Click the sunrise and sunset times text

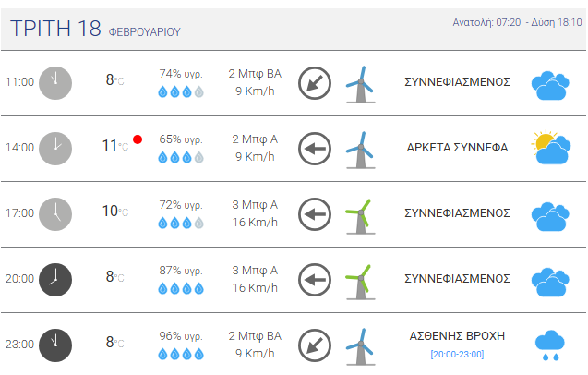(x=517, y=22)
